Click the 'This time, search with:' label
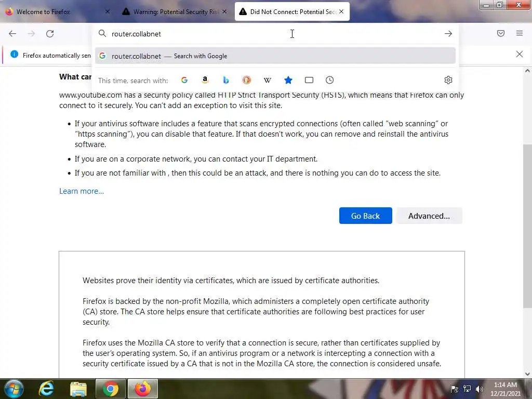Image resolution: width=532 pixels, height=399 pixels. (133, 81)
